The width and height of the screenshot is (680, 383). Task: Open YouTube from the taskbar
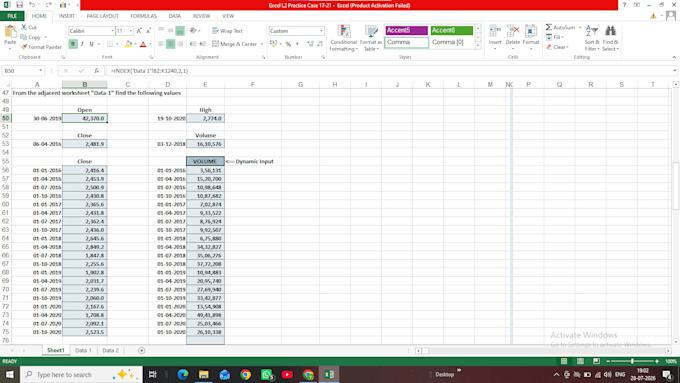pos(287,374)
